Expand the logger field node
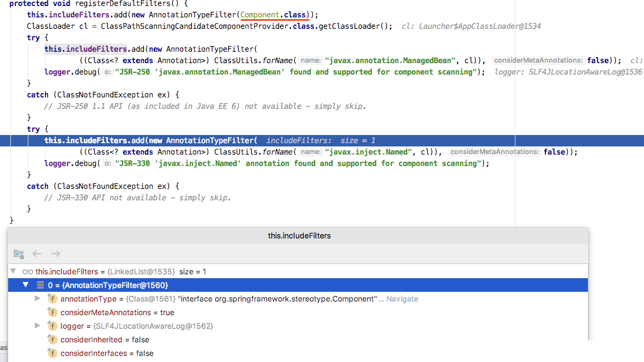The image size is (644, 362). pos(38,326)
